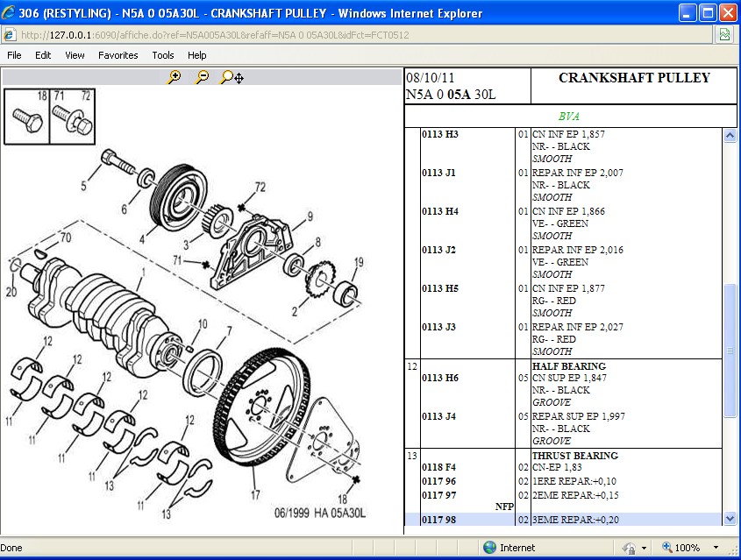Open the Tools menu
The image size is (741, 560).
tap(163, 55)
